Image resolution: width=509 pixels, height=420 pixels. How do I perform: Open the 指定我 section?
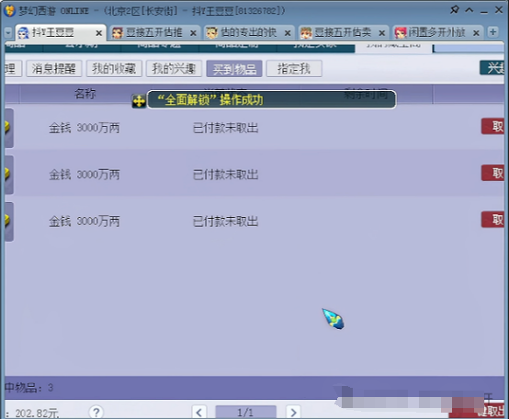pos(294,69)
